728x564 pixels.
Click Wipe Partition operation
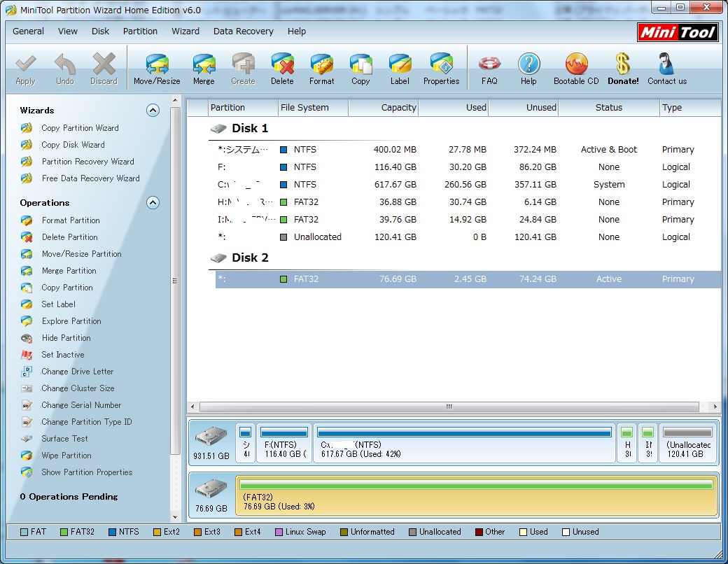[66, 456]
